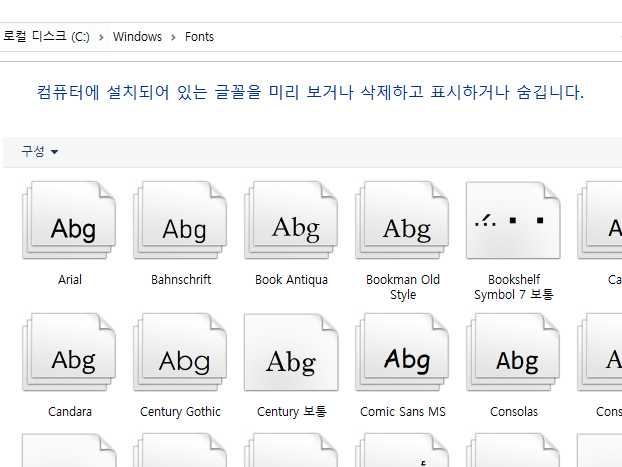The image size is (622, 467).
Task: Select the Comic Sans MS font icon
Action: click(403, 352)
